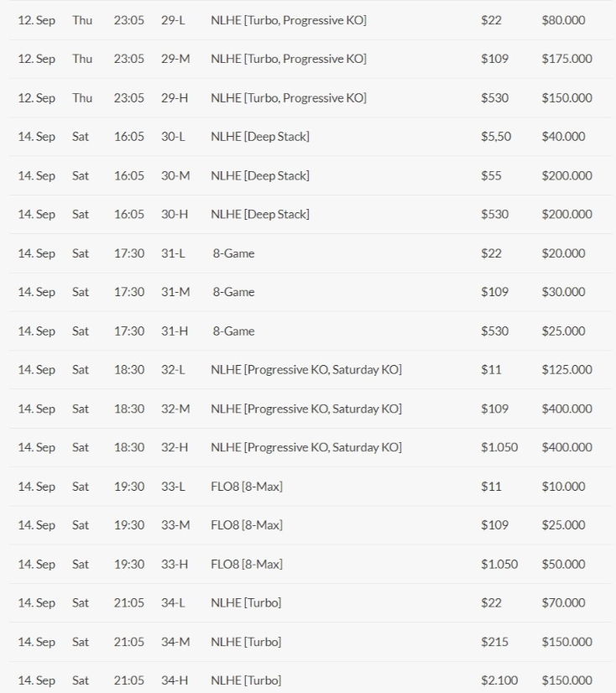Click event 29-H Turbo Progressive KO name
Viewport: 616px width, 693px height.
[x=289, y=97]
